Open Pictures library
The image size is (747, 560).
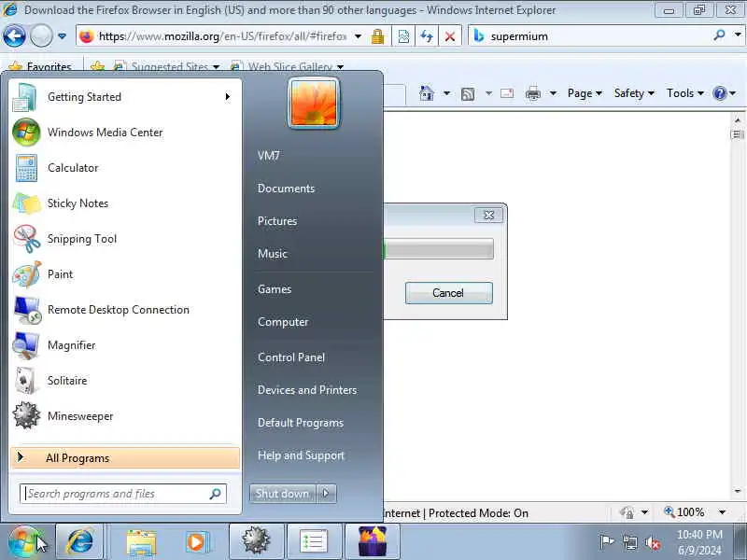[276, 221]
